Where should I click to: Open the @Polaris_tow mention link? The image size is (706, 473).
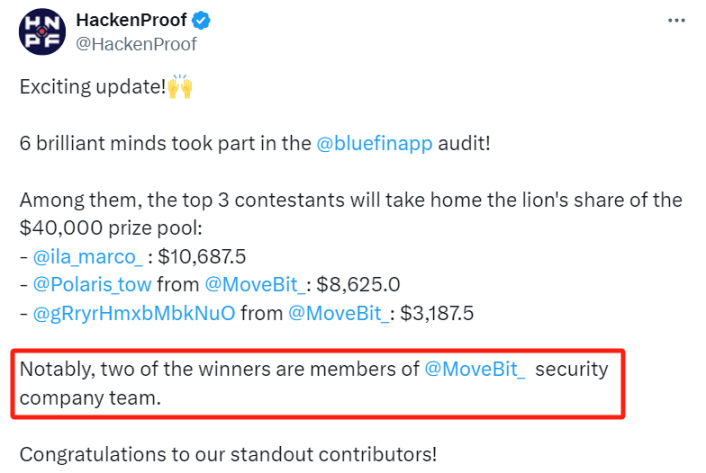tap(92, 284)
